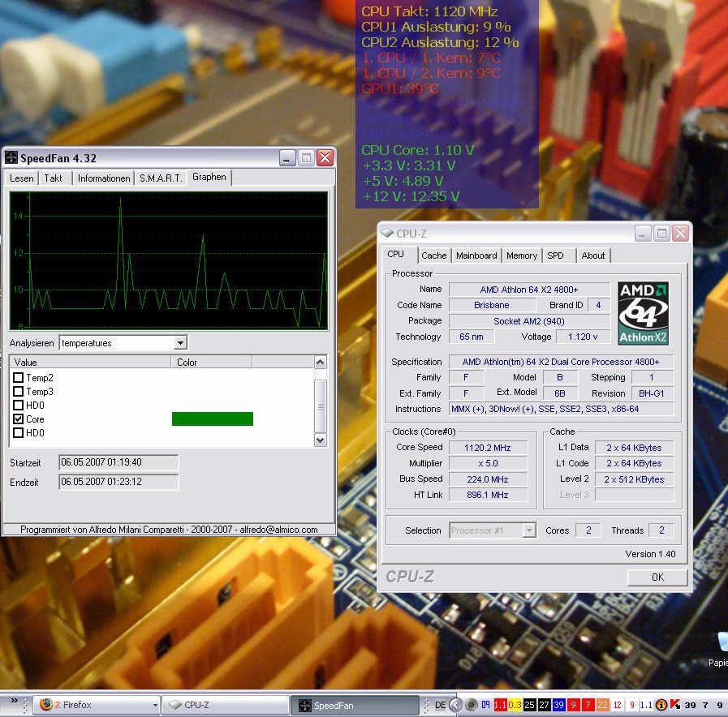Expand hidden tray icons with the round arrow
This screenshot has height=717, width=728.
click(x=456, y=705)
